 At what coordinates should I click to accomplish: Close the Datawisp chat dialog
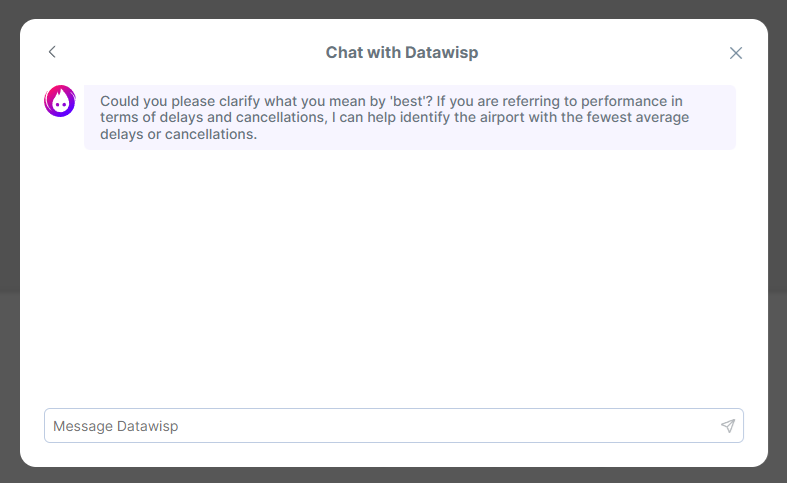click(736, 53)
